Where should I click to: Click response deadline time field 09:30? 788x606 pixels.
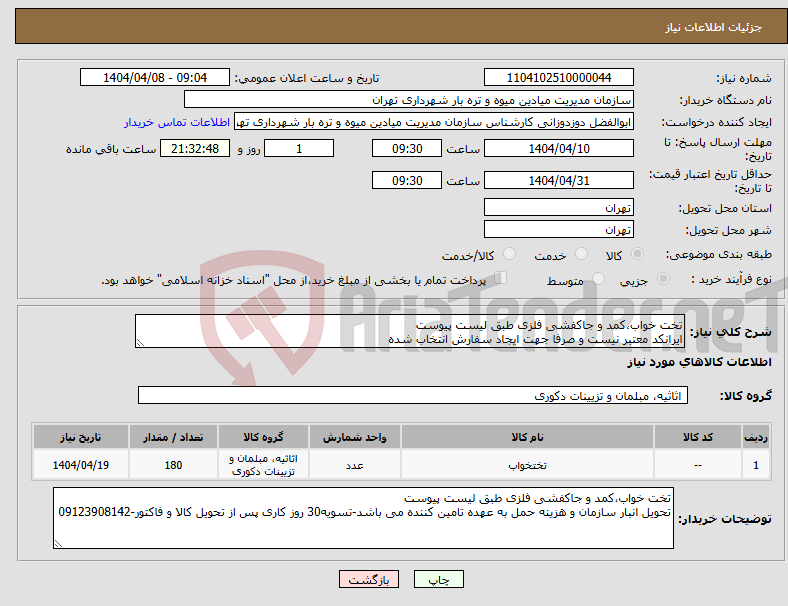point(407,148)
